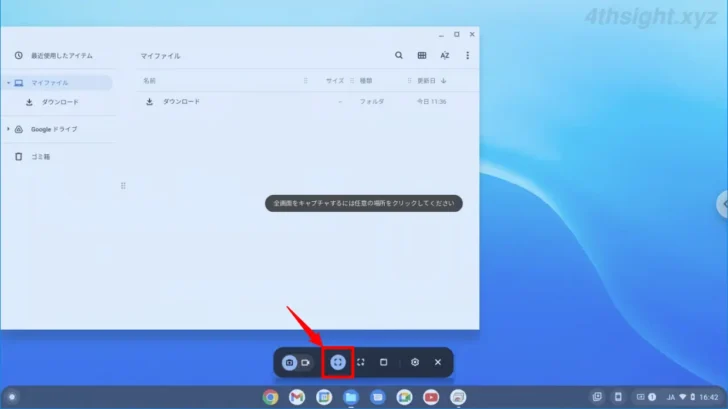Collapse the マイファイル tree arrow
Screen dimensions: 728x409
point(8,83)
